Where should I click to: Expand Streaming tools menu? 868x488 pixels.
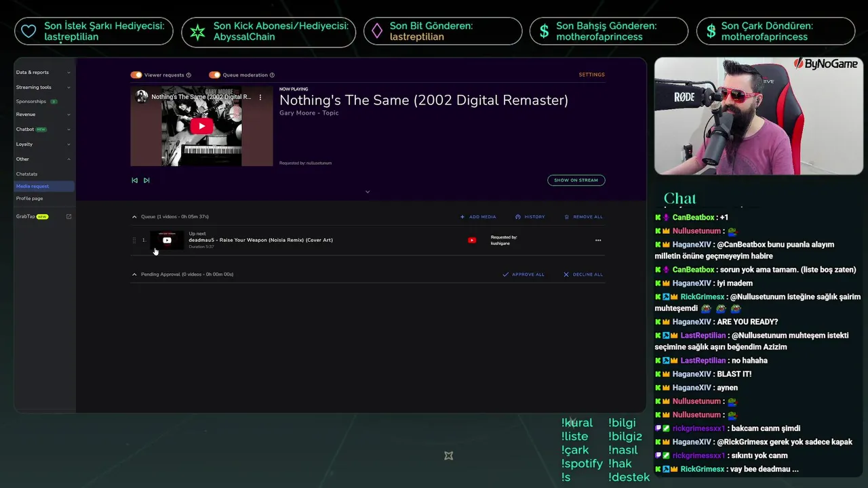(43, 87)
